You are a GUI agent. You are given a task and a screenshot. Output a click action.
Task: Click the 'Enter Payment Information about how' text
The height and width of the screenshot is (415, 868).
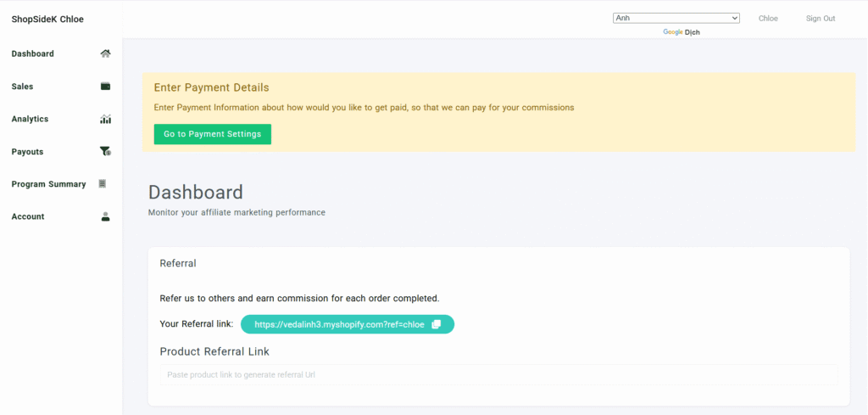click(x=364, y=108)
